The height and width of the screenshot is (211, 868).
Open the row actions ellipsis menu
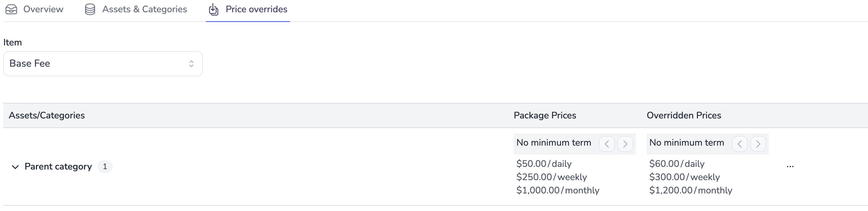click(790, 167)
